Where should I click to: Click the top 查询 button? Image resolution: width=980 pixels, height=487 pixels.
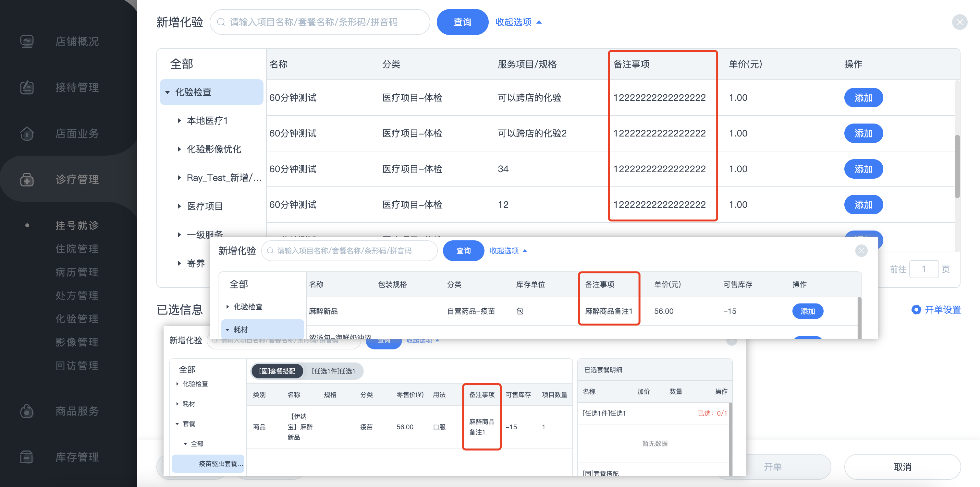coord(462,22)
